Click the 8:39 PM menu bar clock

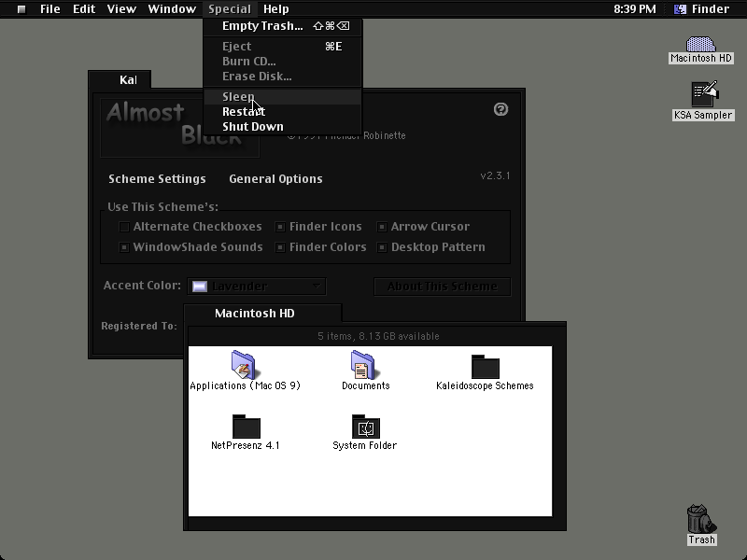point(635,9)
